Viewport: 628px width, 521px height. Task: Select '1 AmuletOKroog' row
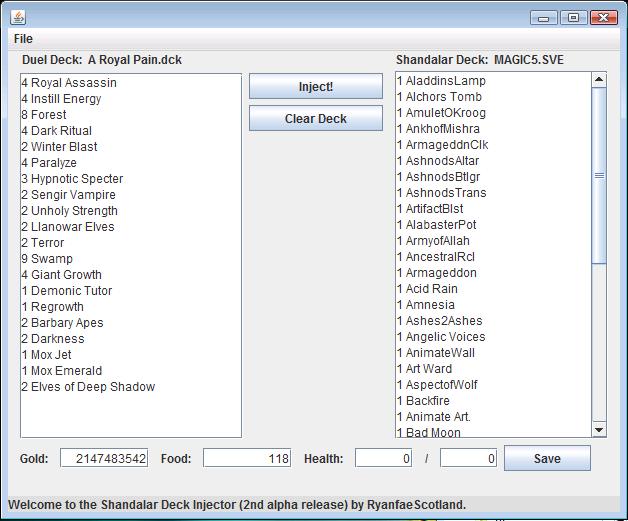pyautogui.click(x=493, y=113)
